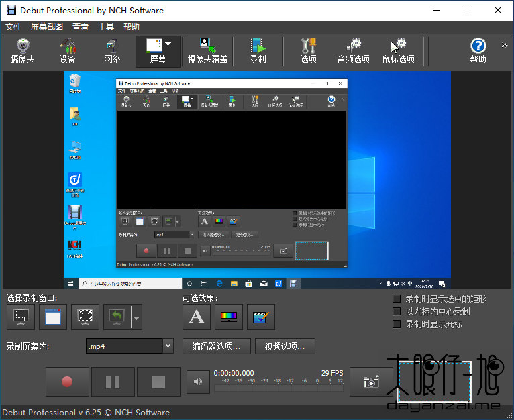The width and height of the screenshot is (514, 420).
Task: Enable 录制时显示光标 checkbox
Action: (397, 324)
